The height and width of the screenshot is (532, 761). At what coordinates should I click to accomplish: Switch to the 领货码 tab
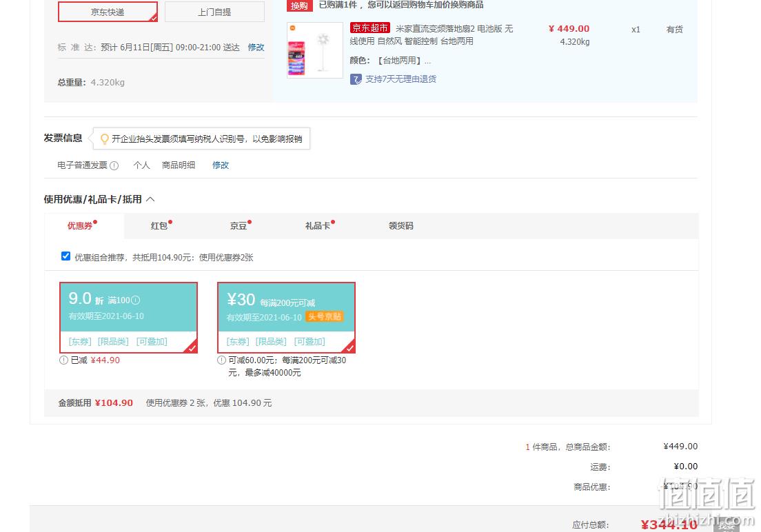[x=401, y=226]
